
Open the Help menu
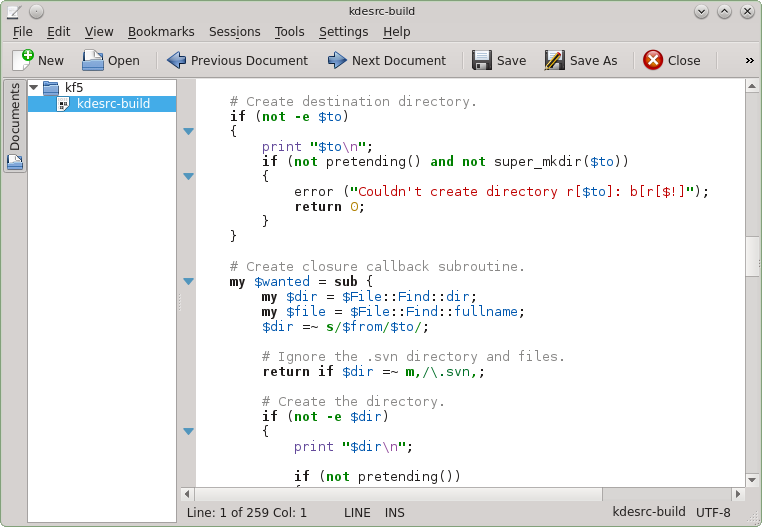coord(397,32)
